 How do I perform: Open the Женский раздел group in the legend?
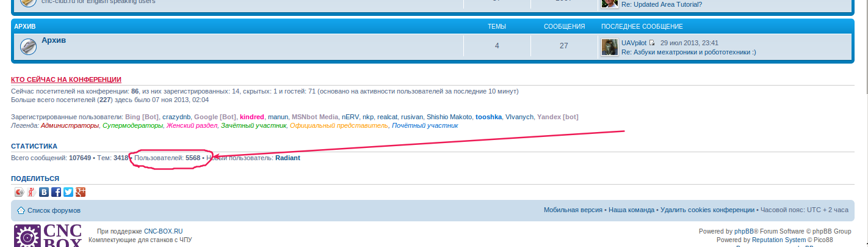coord(192,126)
